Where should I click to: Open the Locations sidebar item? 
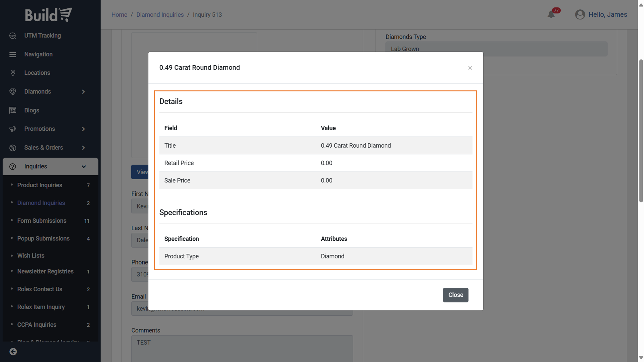point(37,73)
